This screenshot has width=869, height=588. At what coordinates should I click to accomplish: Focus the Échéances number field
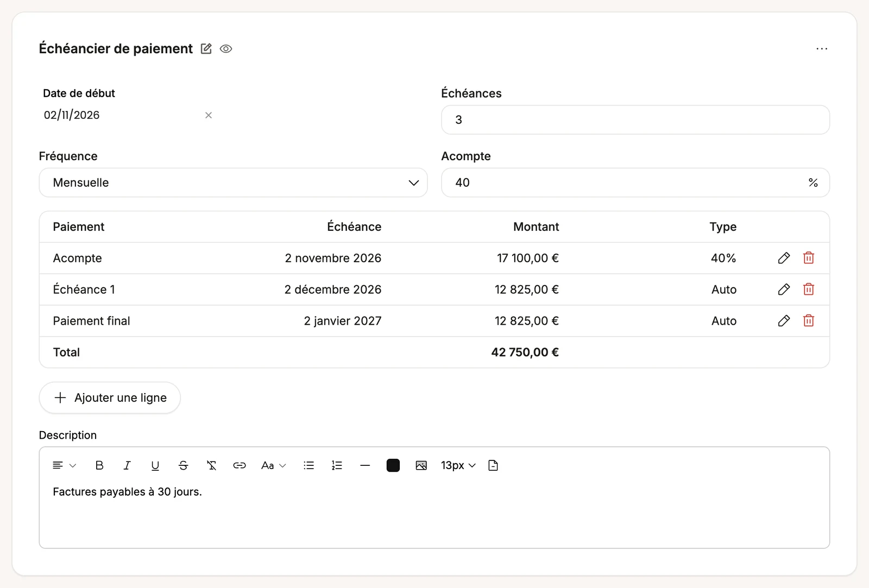click(x=635, y=119)
